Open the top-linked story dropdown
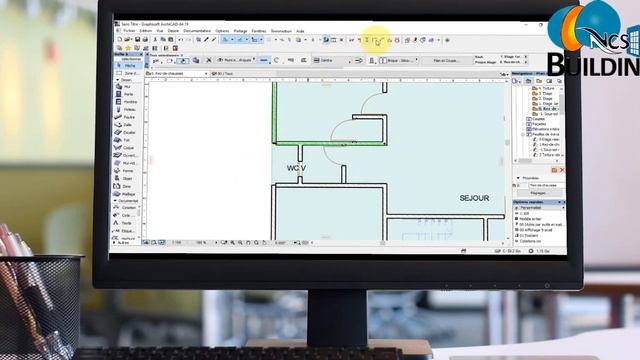The image size is (640, 360). [x=513, y=57]
